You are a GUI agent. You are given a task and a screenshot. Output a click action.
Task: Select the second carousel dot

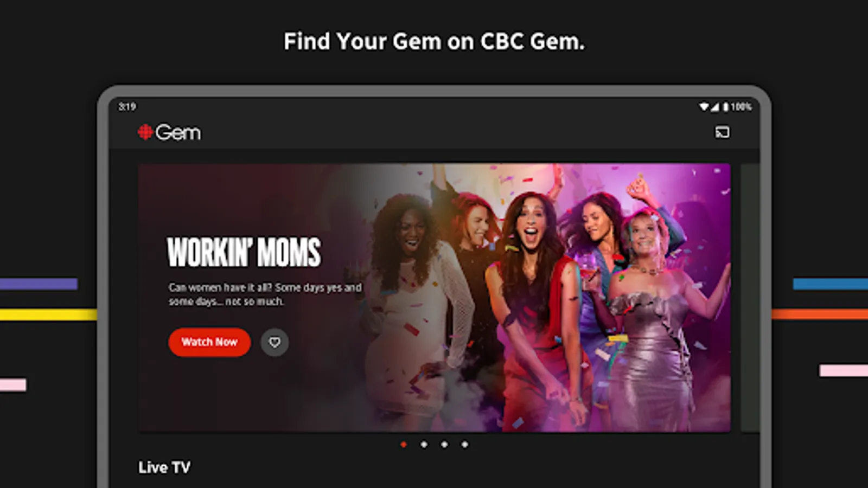(x=424, y=445)
